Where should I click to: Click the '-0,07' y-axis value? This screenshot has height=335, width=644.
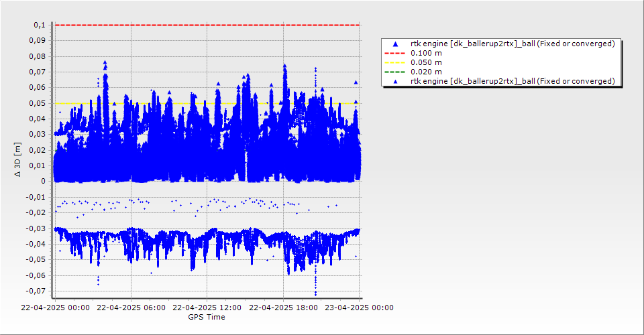point(36,291)
